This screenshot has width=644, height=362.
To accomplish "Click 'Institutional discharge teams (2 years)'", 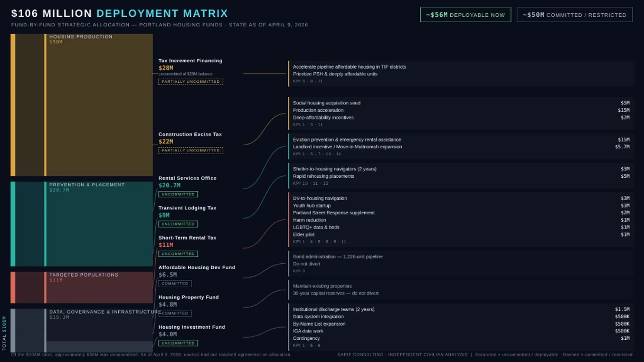I will (x=334, y=310).
